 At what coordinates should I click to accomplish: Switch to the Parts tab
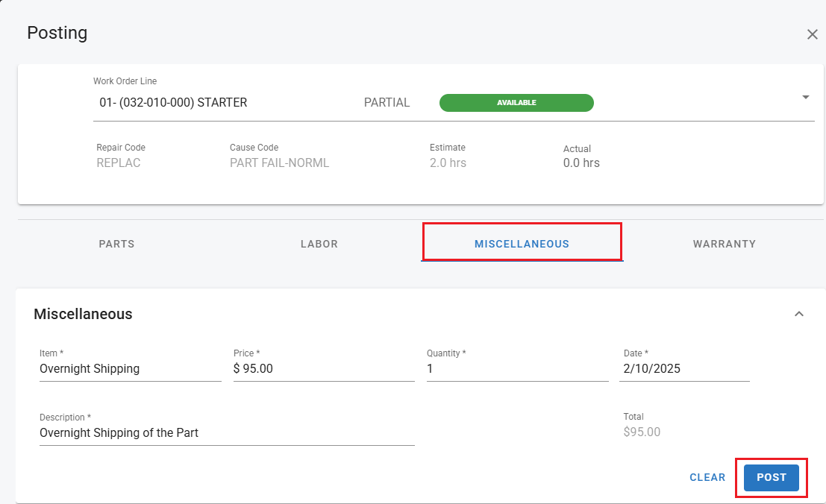[x=116, y=244]
